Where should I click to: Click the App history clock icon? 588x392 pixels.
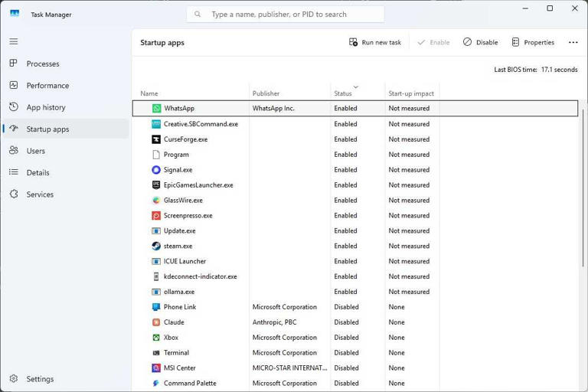click(14, 107)
